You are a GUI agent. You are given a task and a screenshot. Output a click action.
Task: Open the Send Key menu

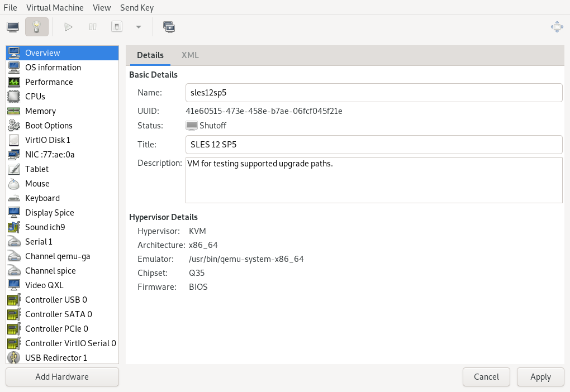(x=137, y=8)
